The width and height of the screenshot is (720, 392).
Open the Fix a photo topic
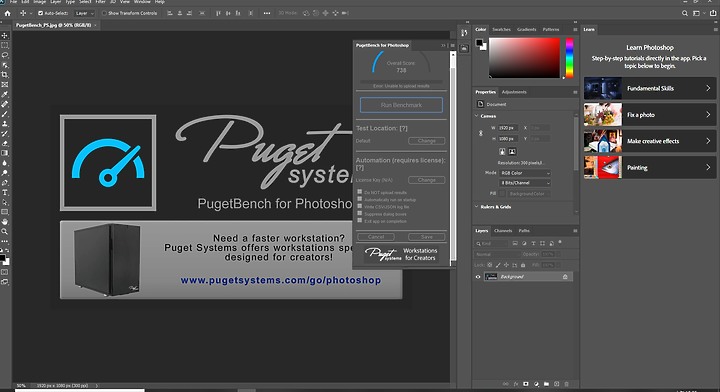click(x=650, y=115)
